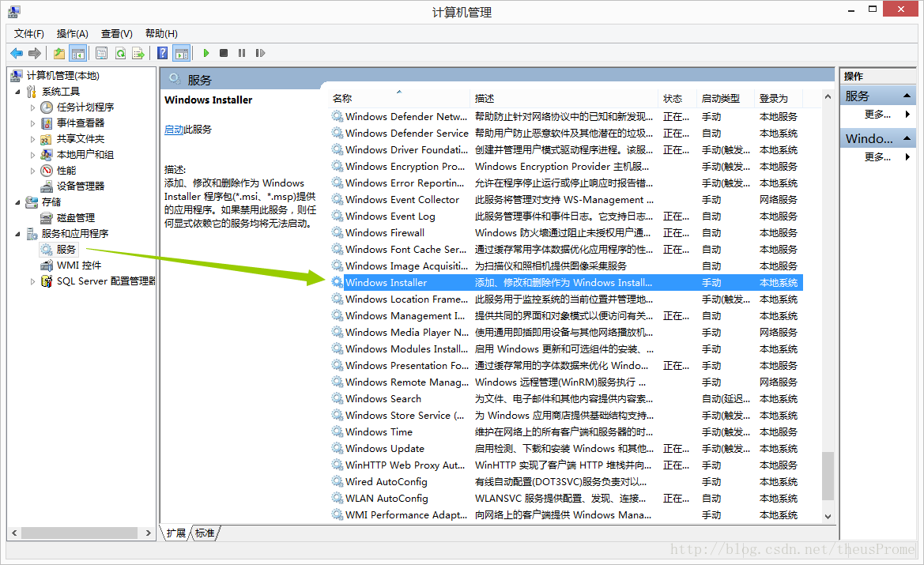Open the 操作(A) menu
This screenshot has width=924, height=565.
coord(73,33)
